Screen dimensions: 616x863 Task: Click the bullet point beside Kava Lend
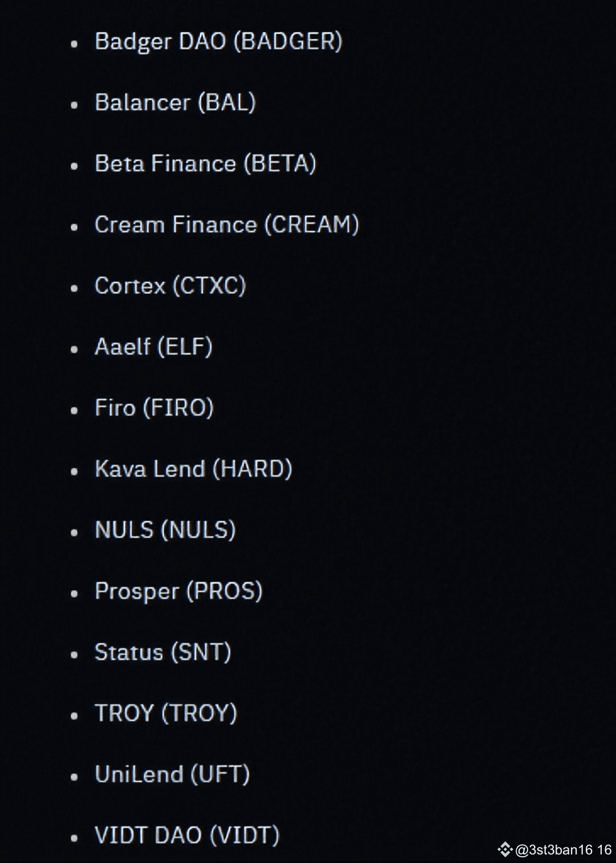click(74, 471)
